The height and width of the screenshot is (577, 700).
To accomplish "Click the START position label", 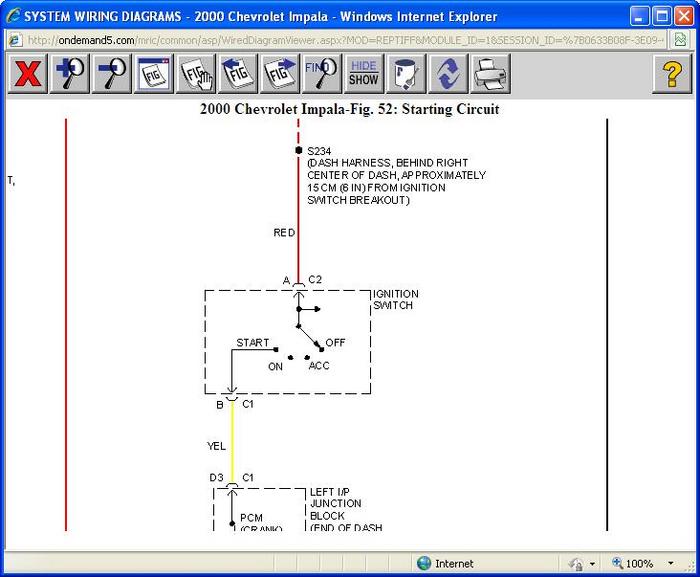I will pos(252,343).
